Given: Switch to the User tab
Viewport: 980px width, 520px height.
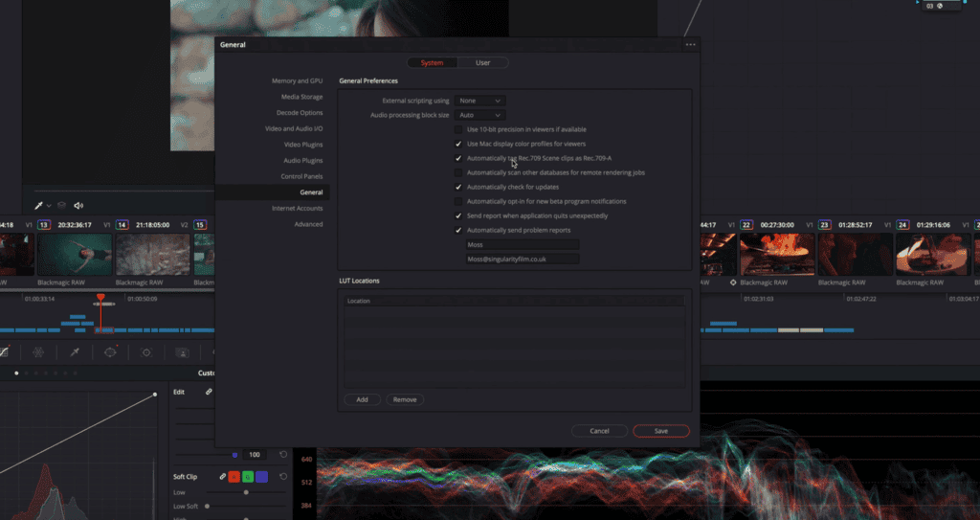Looking at the screenshot, I should (x=482, y=62).
